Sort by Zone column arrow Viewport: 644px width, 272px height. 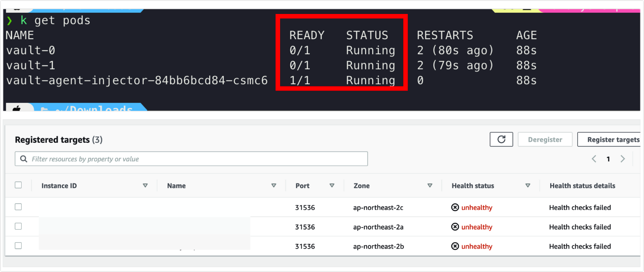click(x=430, y=186)
